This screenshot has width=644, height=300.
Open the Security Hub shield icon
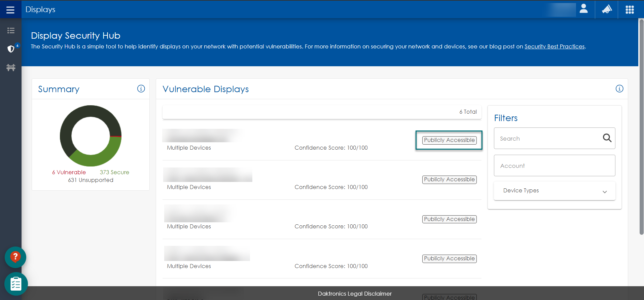coord(11,49)
